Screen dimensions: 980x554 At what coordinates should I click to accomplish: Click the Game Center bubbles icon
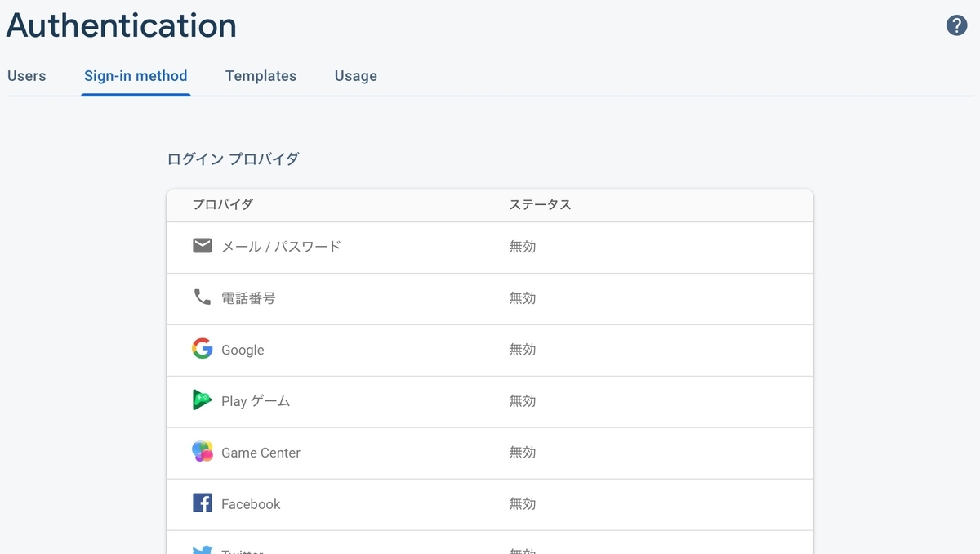(x=203, y=452)
